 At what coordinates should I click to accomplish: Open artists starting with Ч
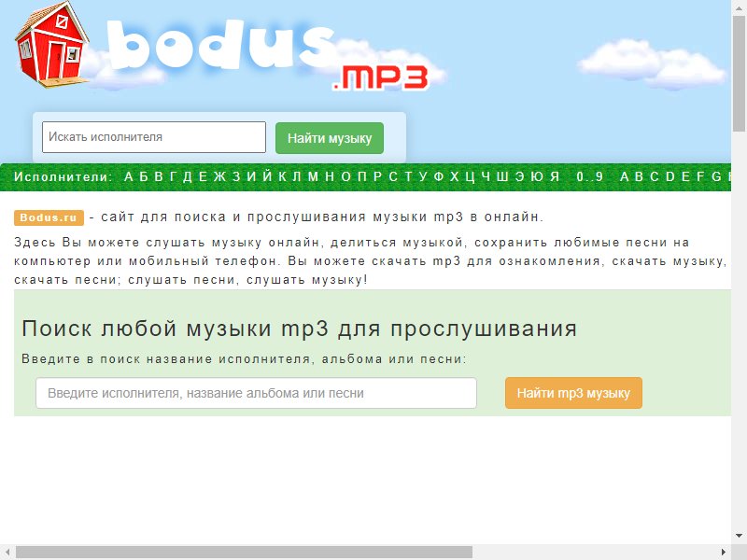pos(486,176)
